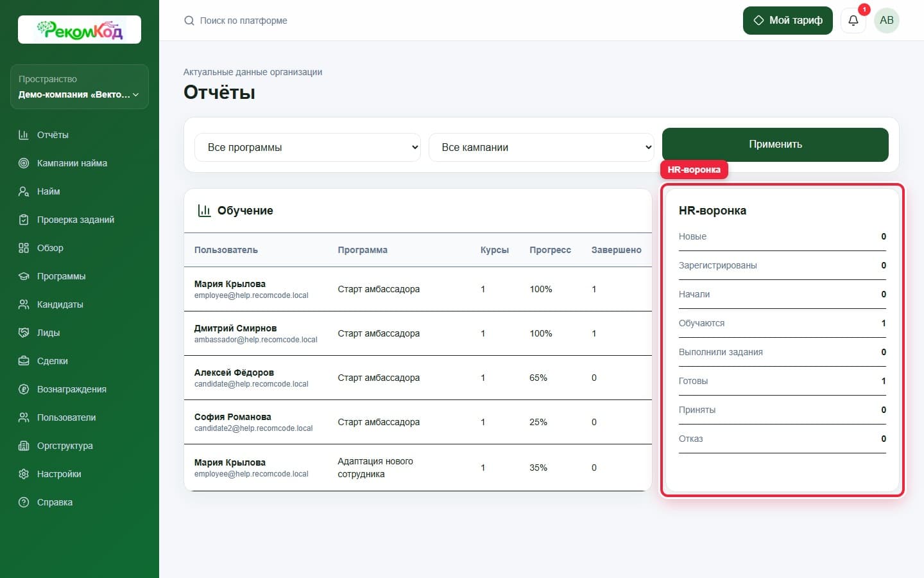Click the Прогресс column header
The image size is (924, 578).
coord(550,250)
